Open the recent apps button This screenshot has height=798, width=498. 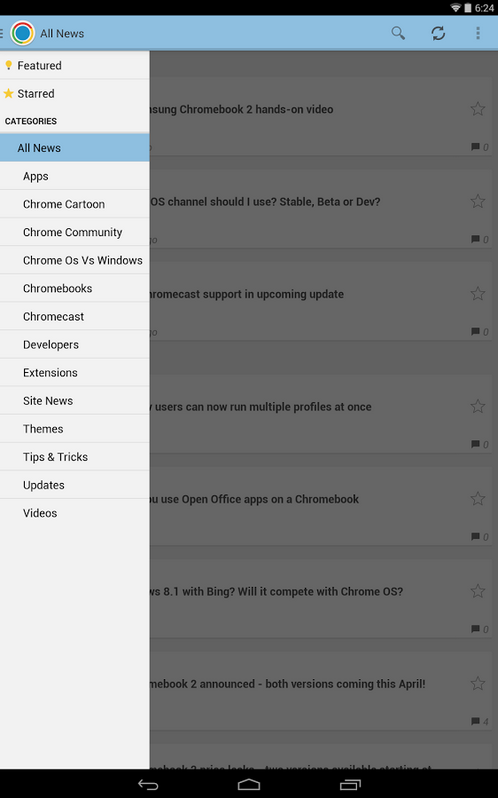350,784
